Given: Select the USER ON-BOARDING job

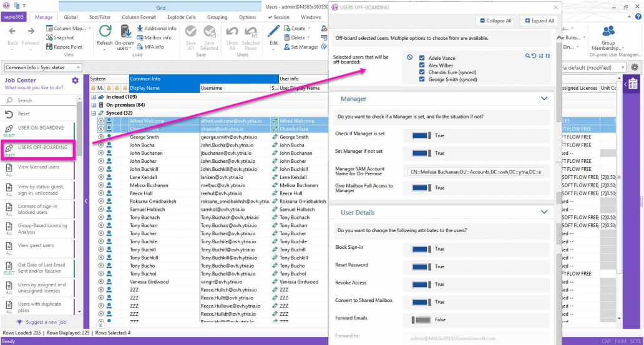Looking at the screenshot, I should tap(39, 130).
